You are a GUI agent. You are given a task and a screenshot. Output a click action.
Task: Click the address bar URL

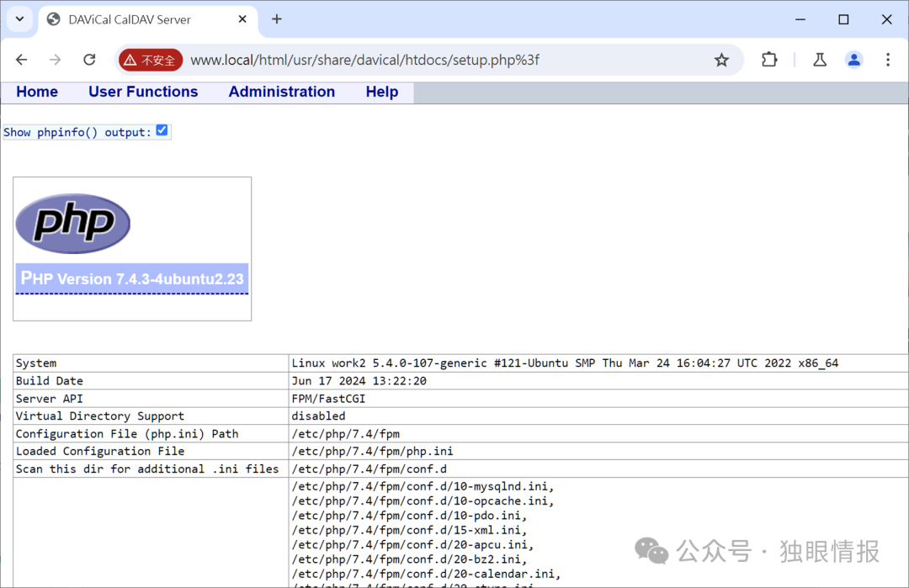pyautogui.click(x=364, y=61)
